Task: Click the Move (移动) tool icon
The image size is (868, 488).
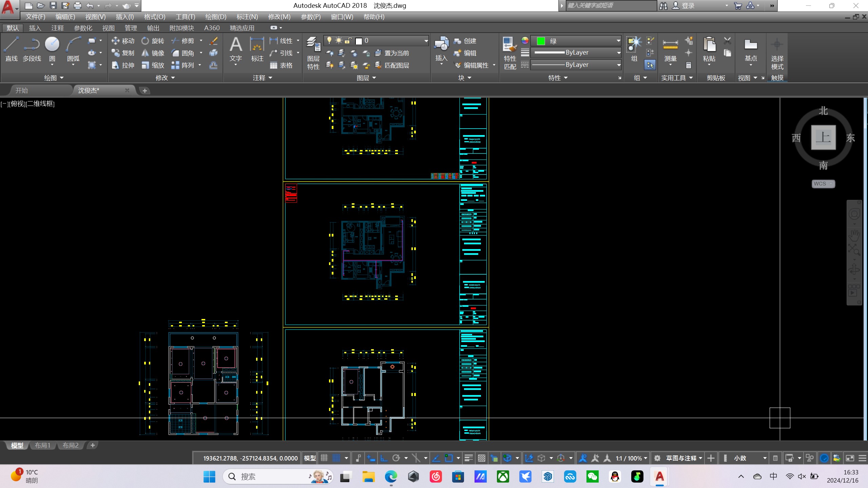Action: [116, 41]
